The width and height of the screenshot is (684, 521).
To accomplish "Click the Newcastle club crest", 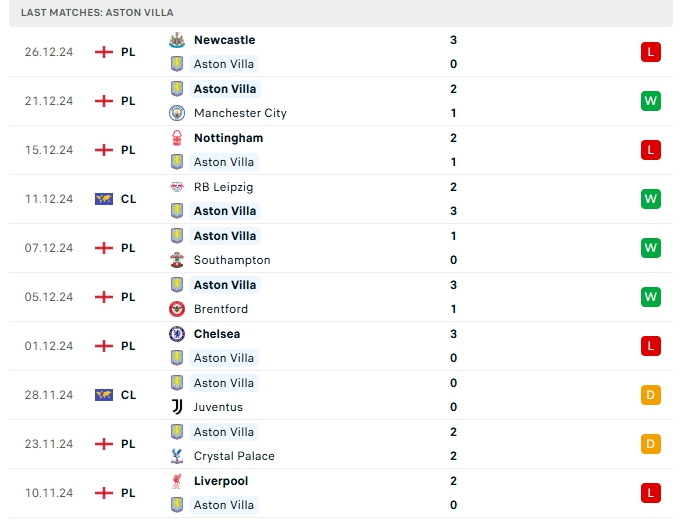I will click(177, 40).
